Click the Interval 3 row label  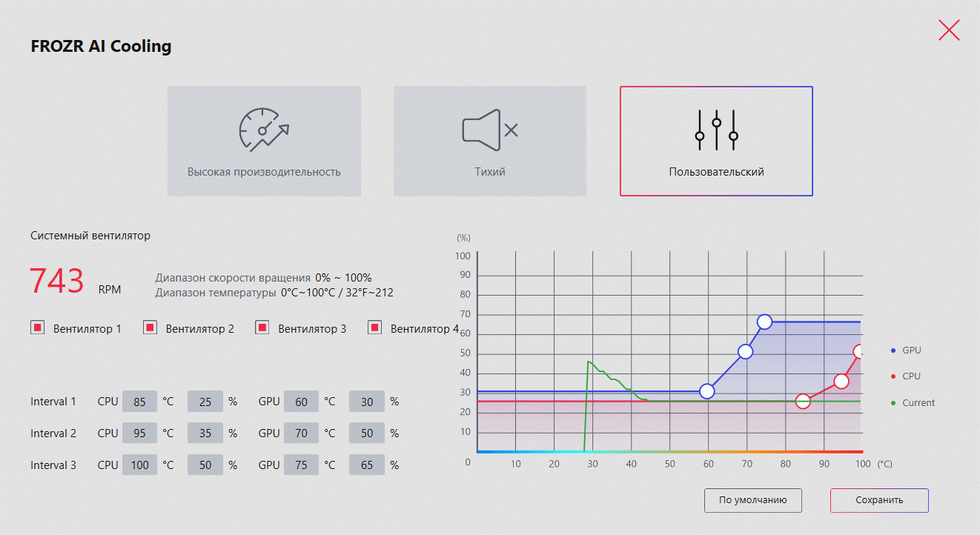coord(53,465)
